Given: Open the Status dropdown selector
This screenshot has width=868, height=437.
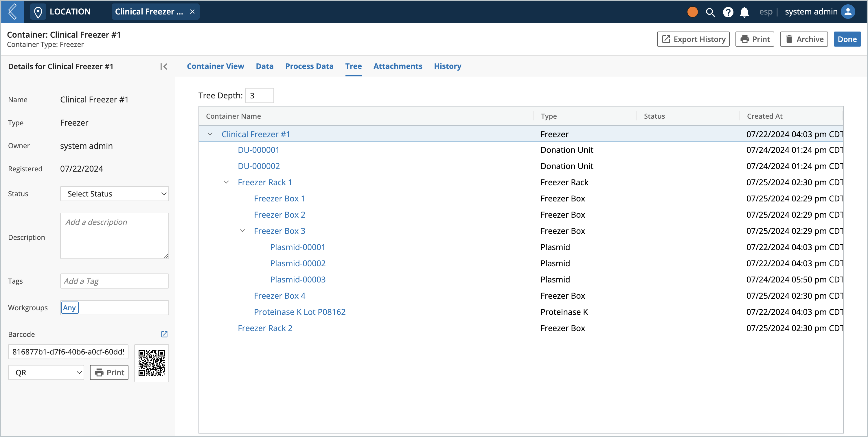Looking at the screenshot, I should pos(114,193).
